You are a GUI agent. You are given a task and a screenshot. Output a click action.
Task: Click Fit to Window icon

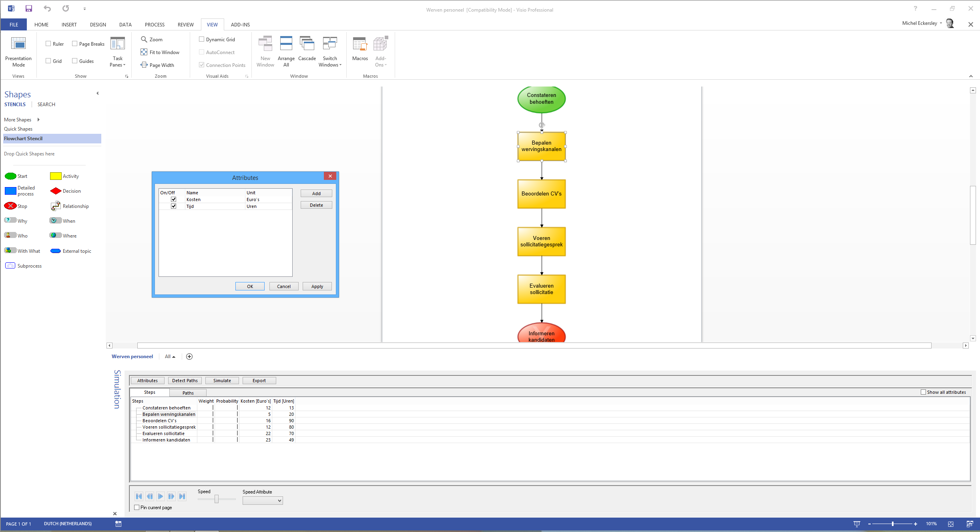144,52
